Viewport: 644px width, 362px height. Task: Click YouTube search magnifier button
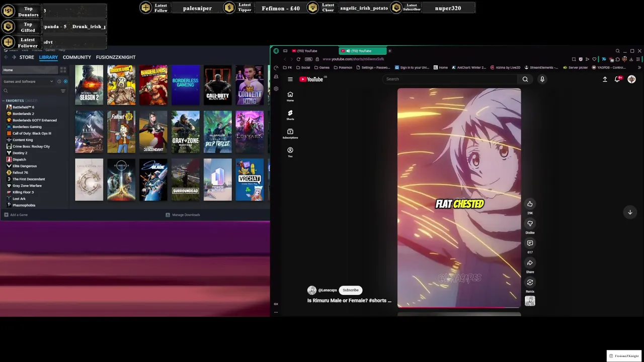tap(525, 79)
